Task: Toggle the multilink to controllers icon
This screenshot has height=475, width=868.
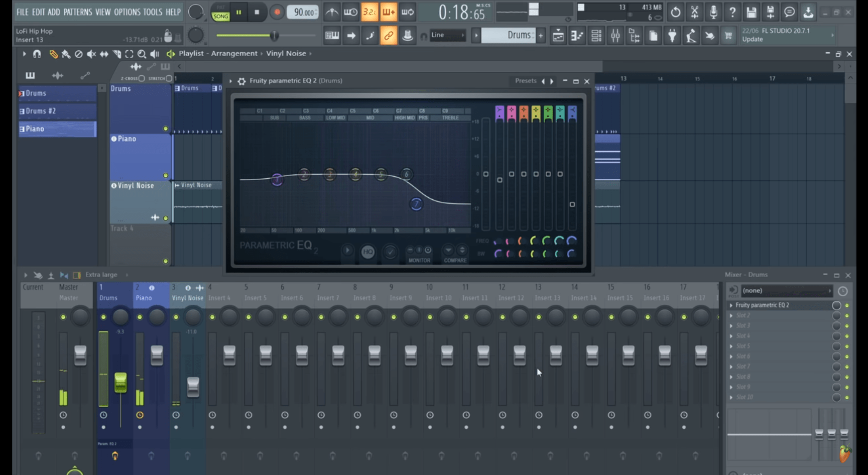Action: click(x=408, y=35)
